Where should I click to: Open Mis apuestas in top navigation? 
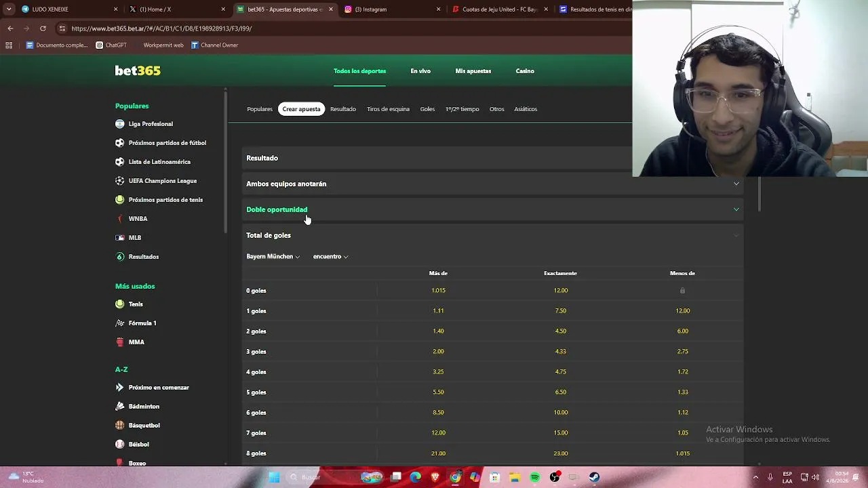pos(473,71)
